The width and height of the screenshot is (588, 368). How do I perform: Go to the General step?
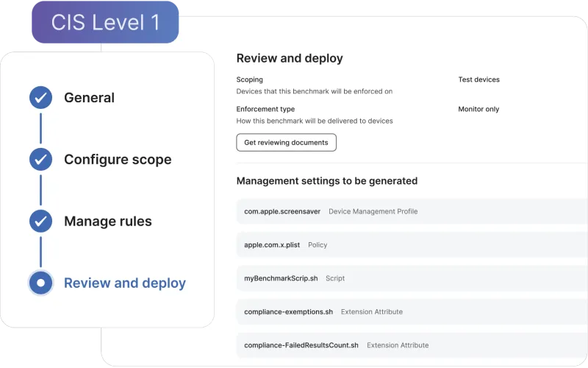point(89,98)
